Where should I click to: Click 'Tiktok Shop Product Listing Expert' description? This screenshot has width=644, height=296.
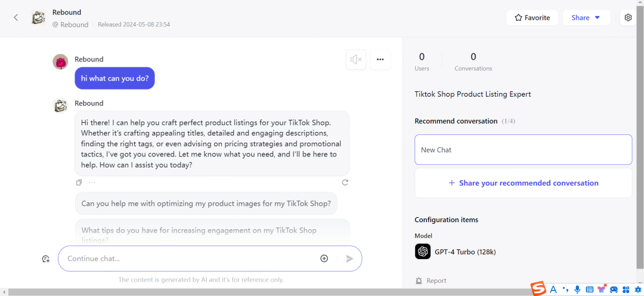[x=473, y=94]
